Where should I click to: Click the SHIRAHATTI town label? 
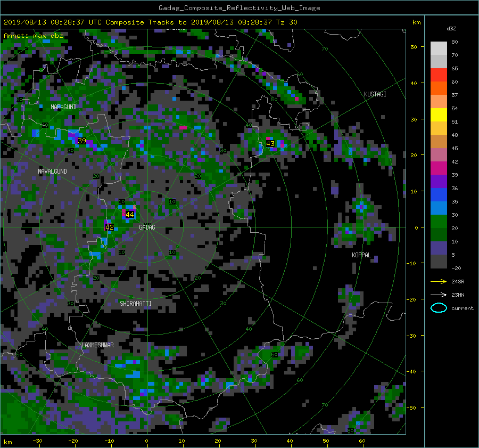coord(136,304)
